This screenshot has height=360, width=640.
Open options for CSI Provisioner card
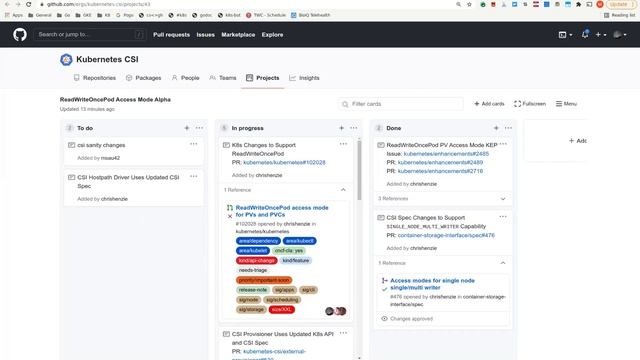[x=343, y=333]
